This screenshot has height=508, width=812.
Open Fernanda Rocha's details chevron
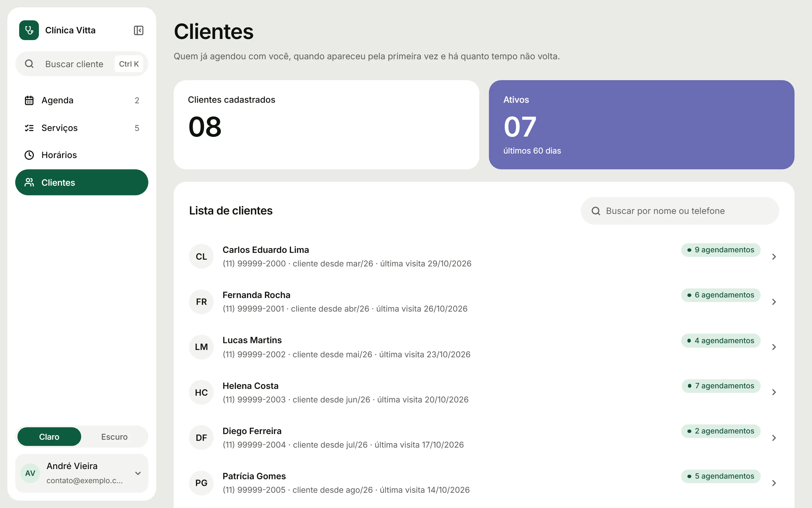point(774,302)
